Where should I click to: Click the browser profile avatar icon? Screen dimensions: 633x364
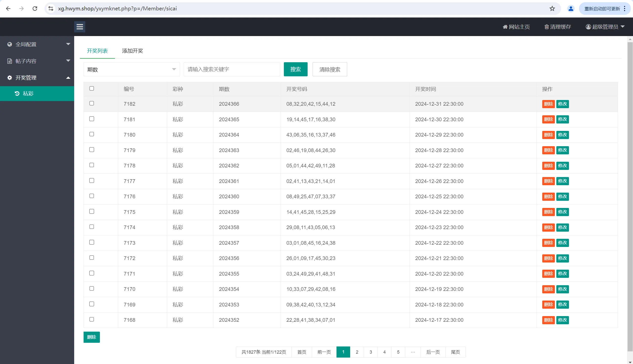[570, 8]
